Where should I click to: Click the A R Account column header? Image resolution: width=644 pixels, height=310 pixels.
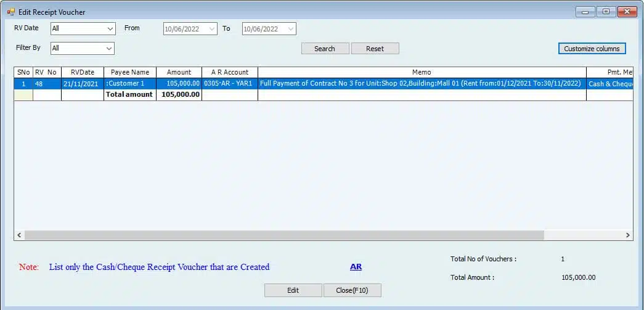230,72
